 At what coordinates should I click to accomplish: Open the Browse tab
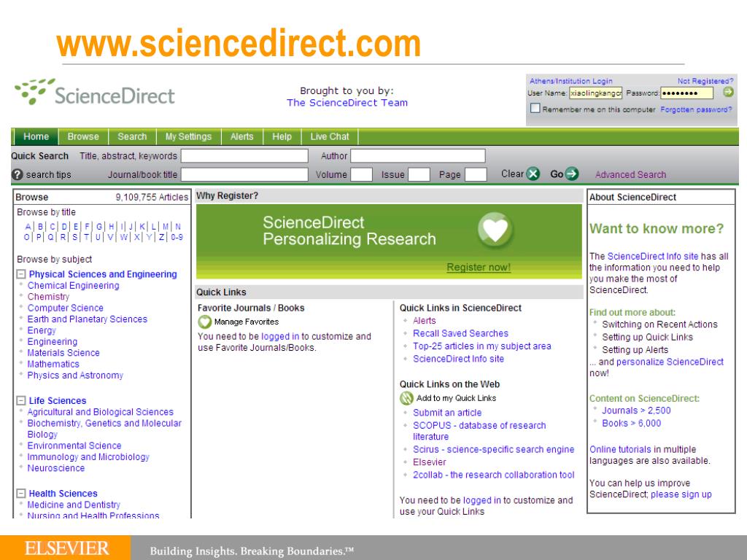click(83, 136)
